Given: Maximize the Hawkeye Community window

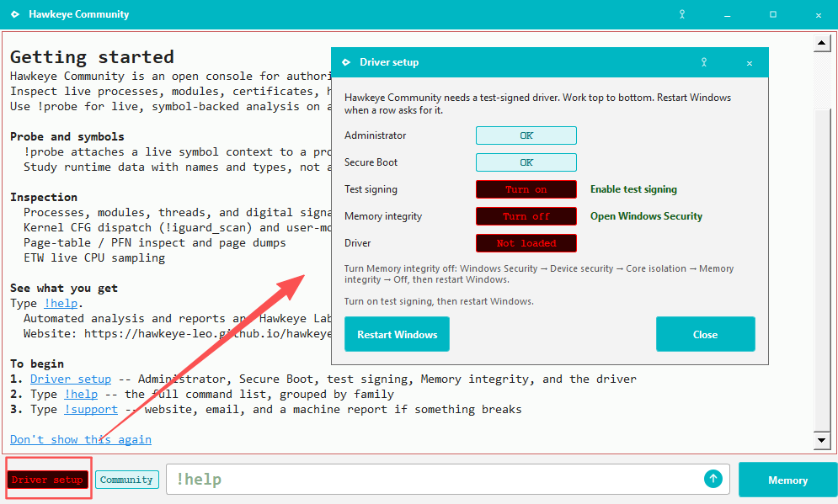Looking at the screenshot, I should click(773, 14).
